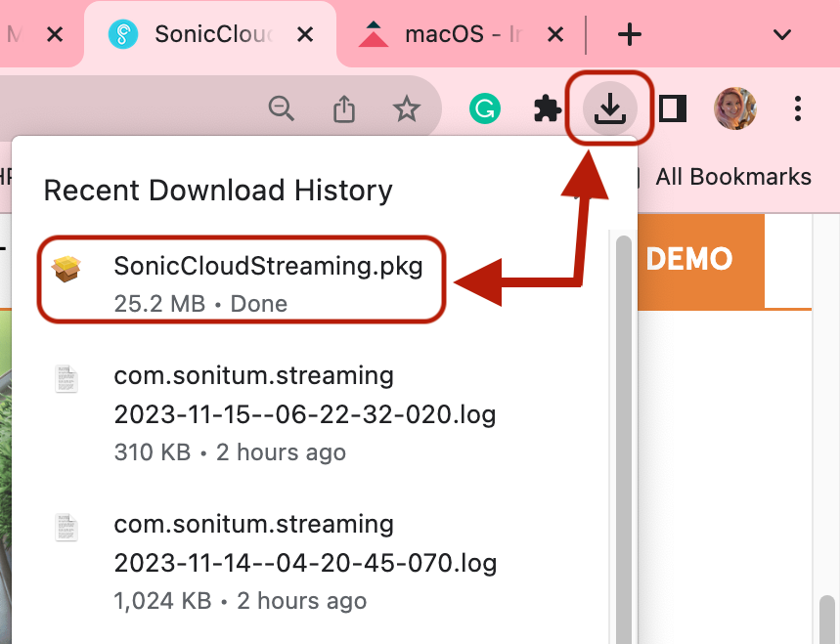Click the file icon of 2023-11-15 log
The height and width of the screenshot is (644, 840).
pyautogui.click(x=66, y=379)
